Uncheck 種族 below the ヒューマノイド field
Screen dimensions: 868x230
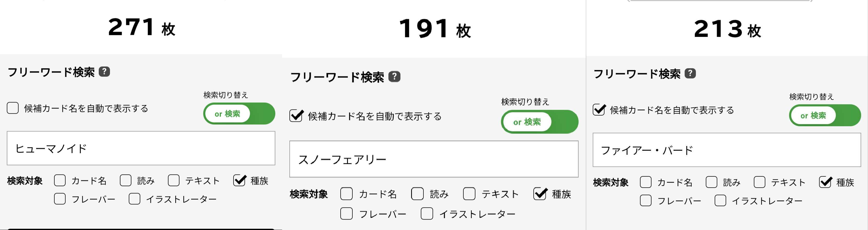[239, 180]
